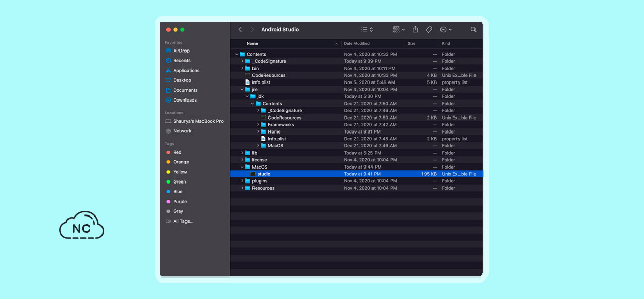644x299 pixels.
Task: Select the studio executable file
Action: pos(357,174)
